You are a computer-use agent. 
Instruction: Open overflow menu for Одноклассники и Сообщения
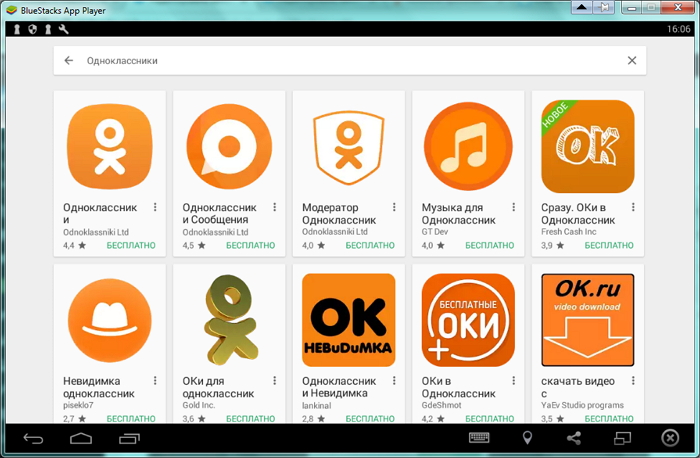275,207
